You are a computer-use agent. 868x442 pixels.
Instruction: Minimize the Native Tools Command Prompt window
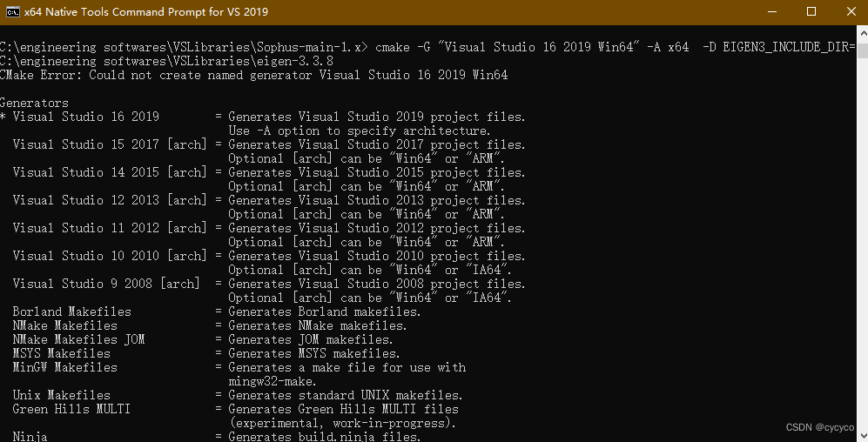(x=772, y=11)
